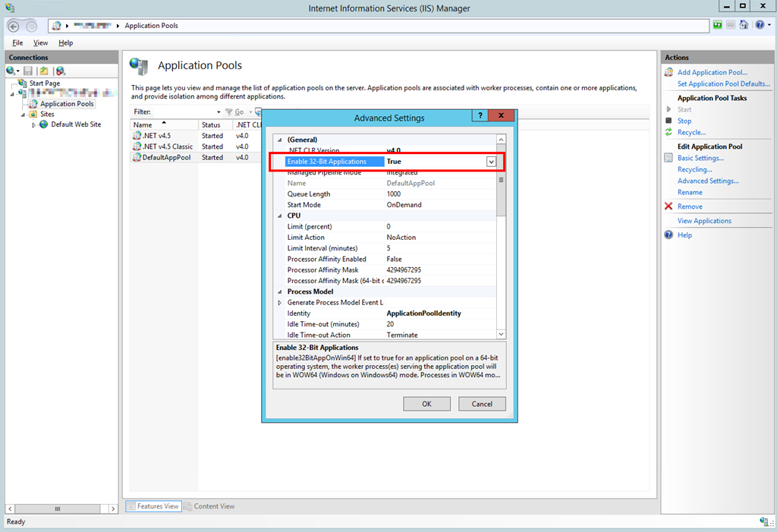Select Application Pools in the Connections tree
The width and height of the screenshot is (777, 532).
tap(67, 104)
